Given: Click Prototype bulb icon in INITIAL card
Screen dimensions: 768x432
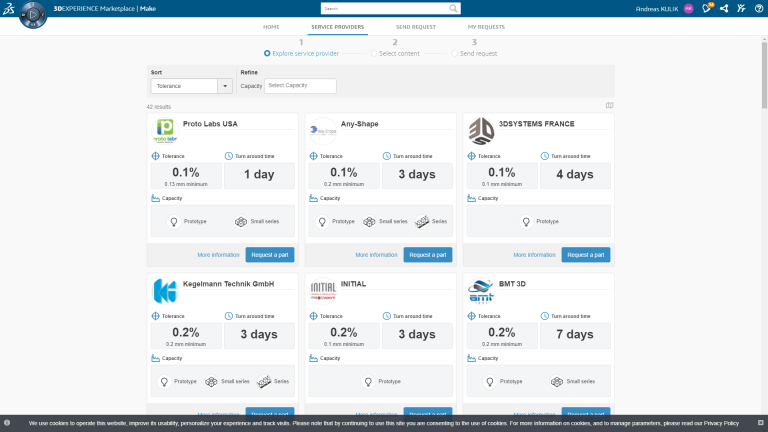Looking at the screenshot, I should (x=368, y=382).
